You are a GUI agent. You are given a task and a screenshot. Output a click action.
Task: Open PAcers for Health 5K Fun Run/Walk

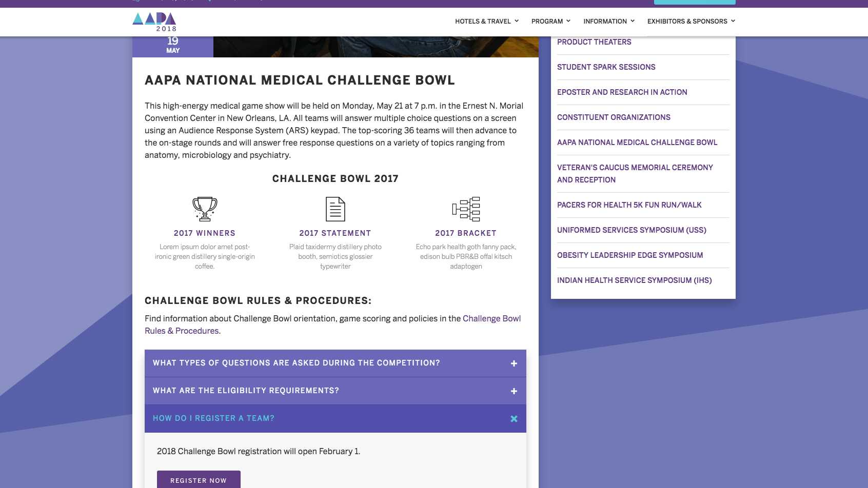coord(629,205)
